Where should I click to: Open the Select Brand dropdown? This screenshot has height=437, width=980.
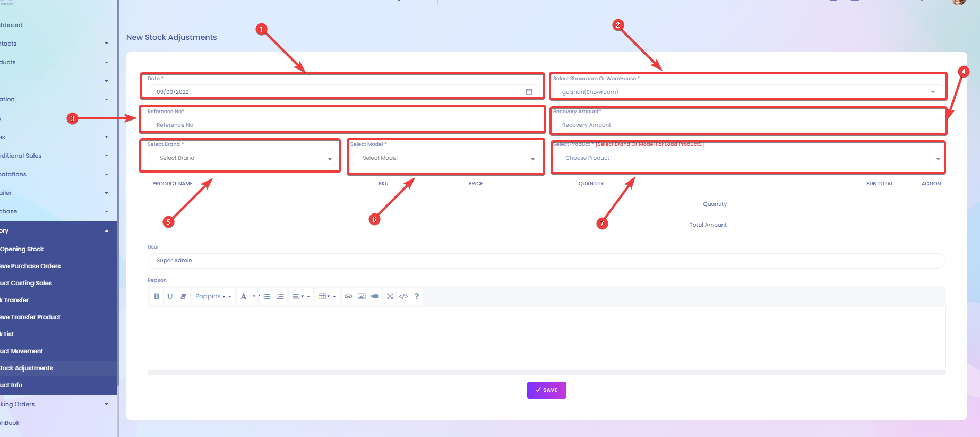tap(243, 158)
